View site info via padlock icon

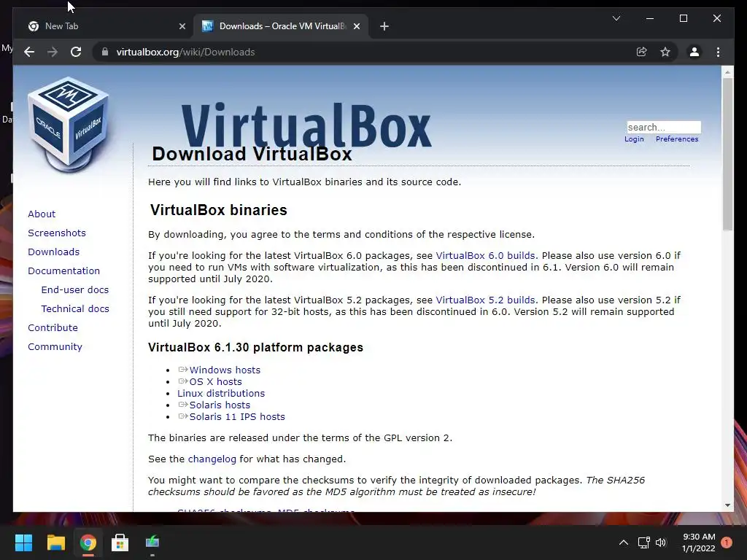[105, 52]
